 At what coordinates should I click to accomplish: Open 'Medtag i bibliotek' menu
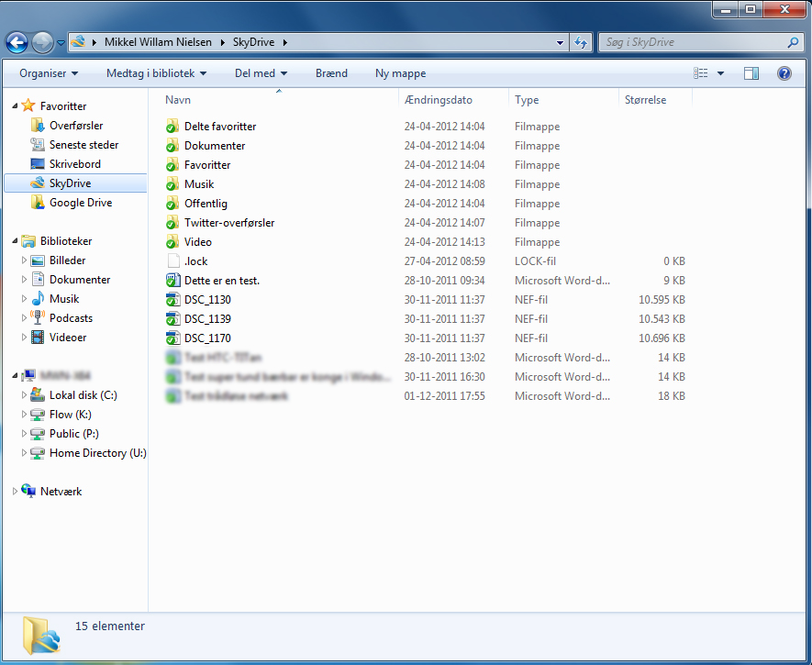click(156, 73)
